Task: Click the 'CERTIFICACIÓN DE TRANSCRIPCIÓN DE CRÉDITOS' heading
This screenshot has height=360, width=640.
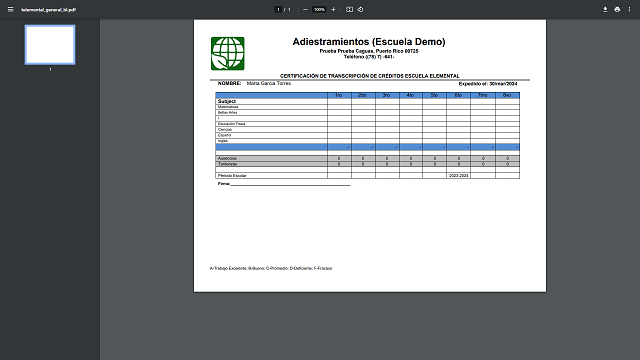Action: [x=370, y=76]
